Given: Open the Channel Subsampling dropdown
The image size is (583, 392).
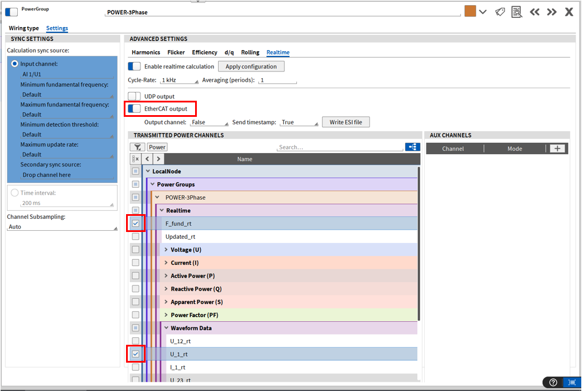Looking at the screenshot, I should 62,226.
